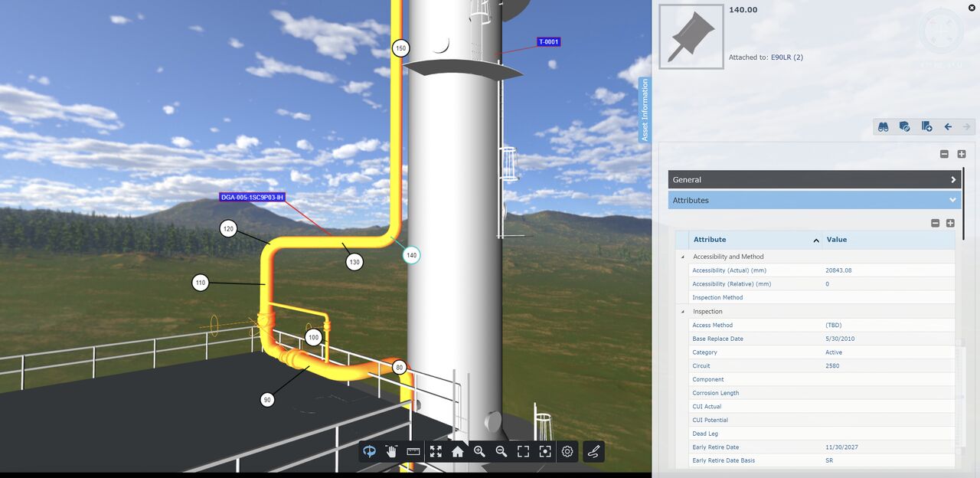Activate the Markup pen tool
This screenshot has height=478, width=980.
click(593, 451)
